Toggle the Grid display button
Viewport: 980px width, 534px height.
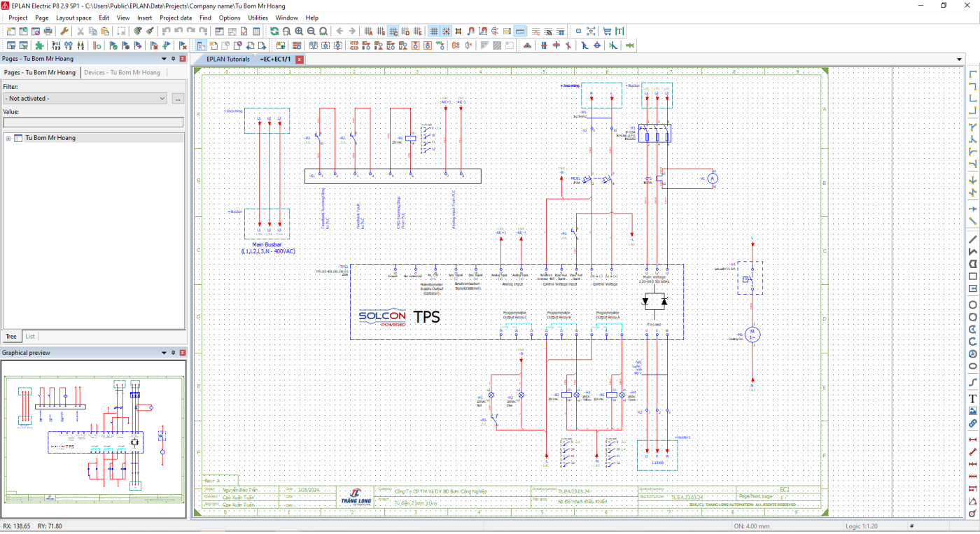click(x=434, y=31)
